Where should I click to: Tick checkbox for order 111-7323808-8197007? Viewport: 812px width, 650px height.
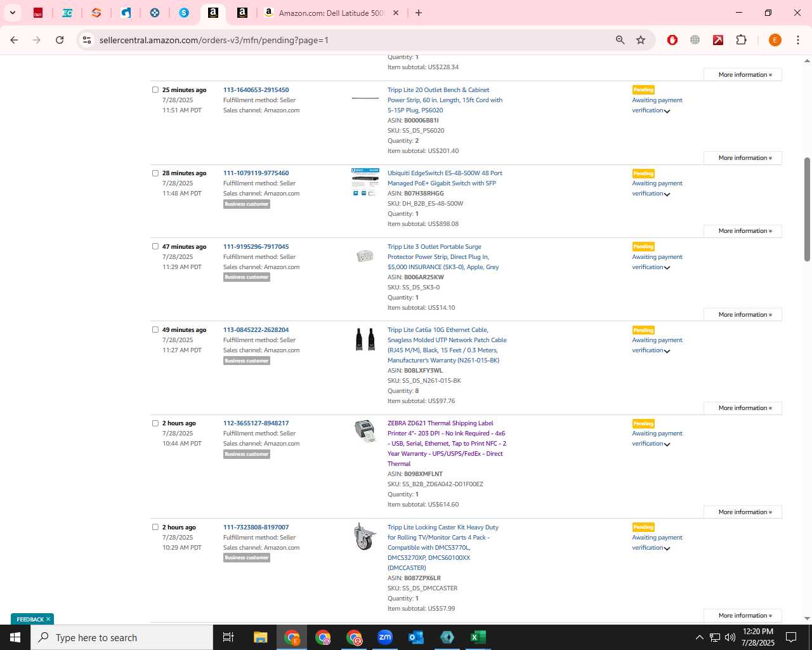pos(155,527)
